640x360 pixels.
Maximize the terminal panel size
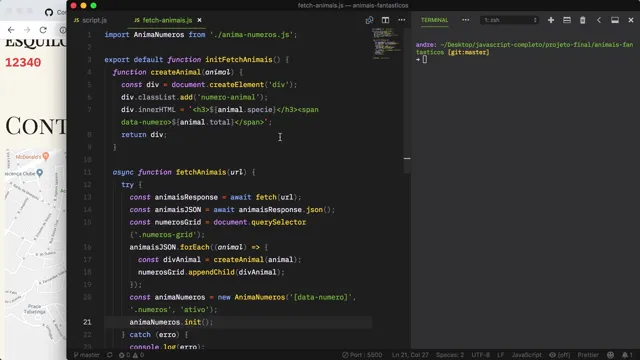tap(615, 20)
